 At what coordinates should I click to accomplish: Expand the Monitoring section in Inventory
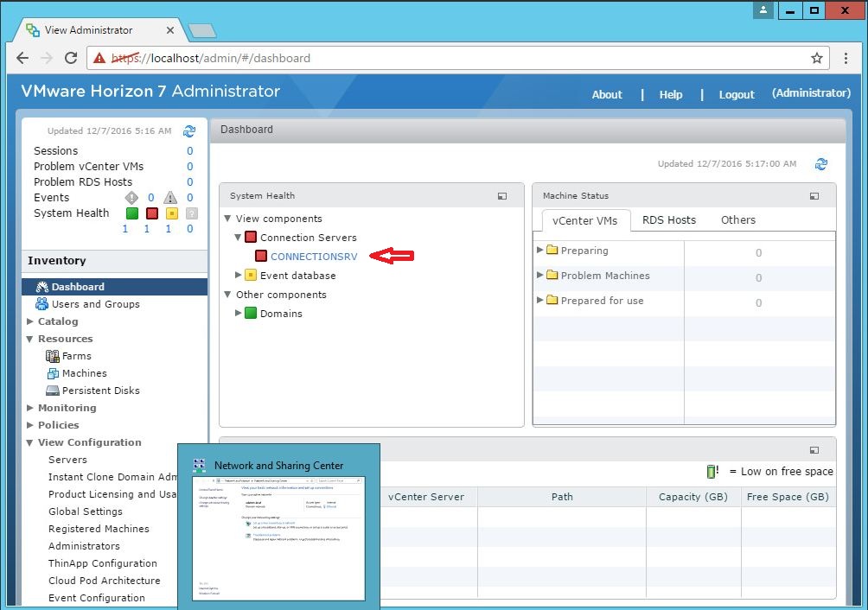tap(30, 408)
